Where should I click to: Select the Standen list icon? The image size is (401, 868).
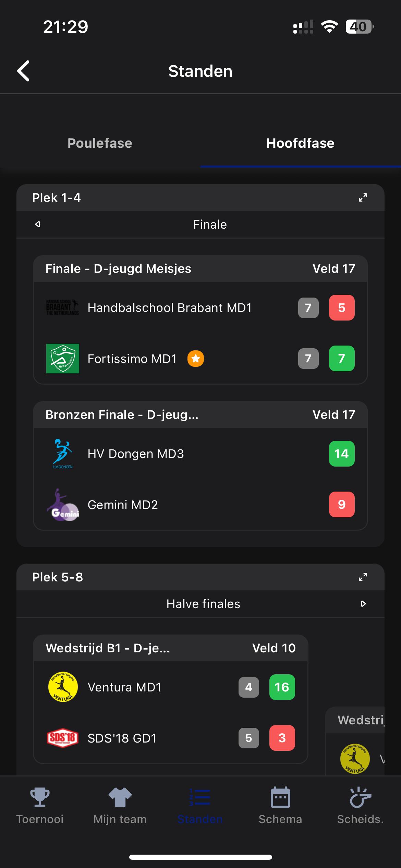200,797
